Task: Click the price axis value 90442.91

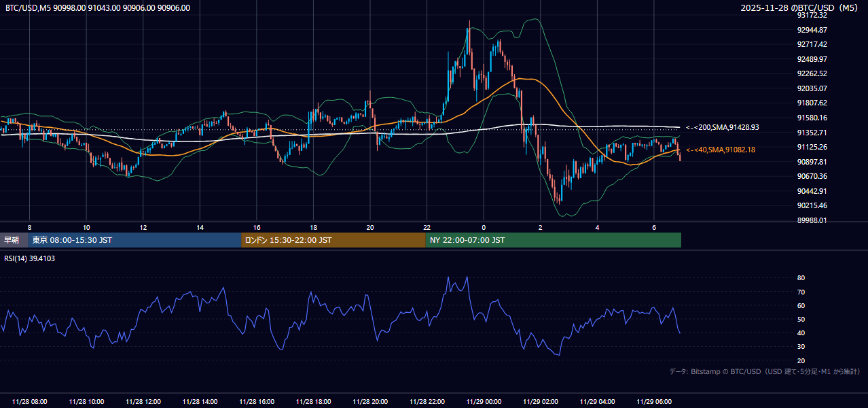Action: coord(812,191)
